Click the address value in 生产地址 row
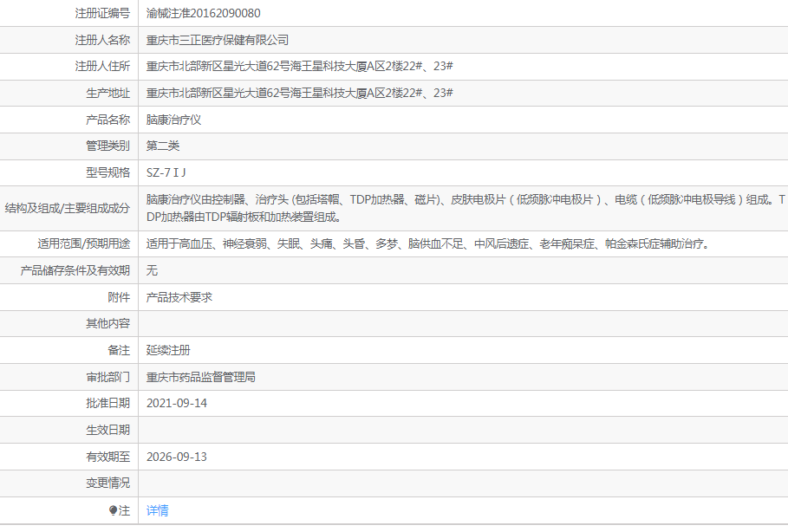Screen dimensions: 788x532 pyautogui.click(x=300, y=93)
